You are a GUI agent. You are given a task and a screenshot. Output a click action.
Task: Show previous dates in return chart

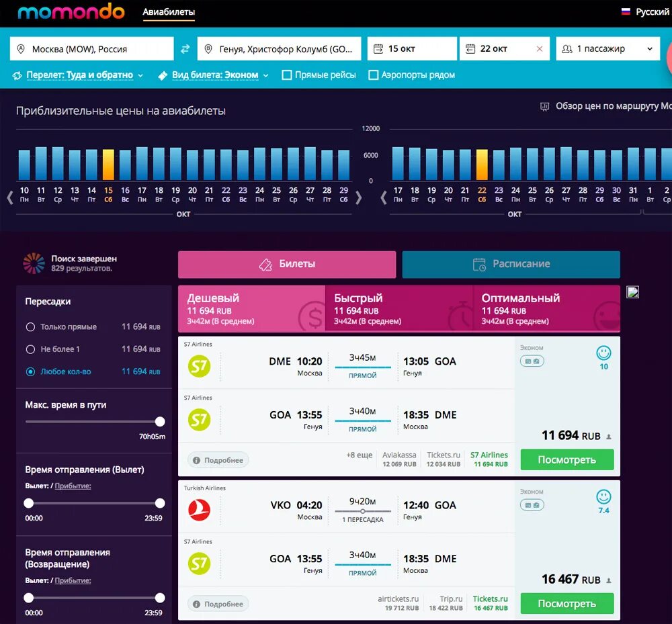click(384, 197)
